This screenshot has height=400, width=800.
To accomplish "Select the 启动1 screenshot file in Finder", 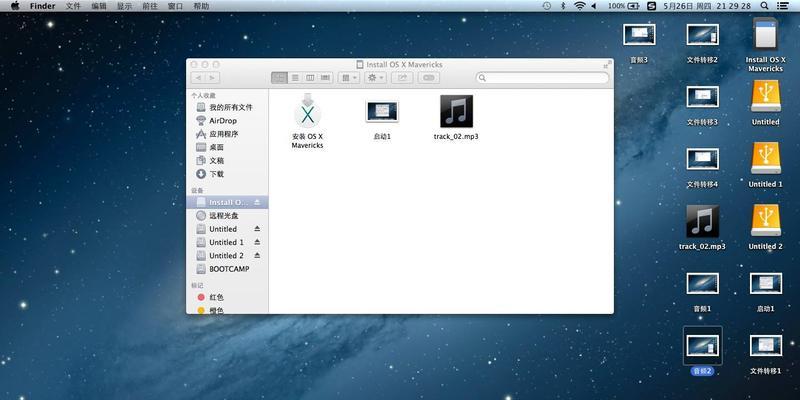I will click(382, 111).
